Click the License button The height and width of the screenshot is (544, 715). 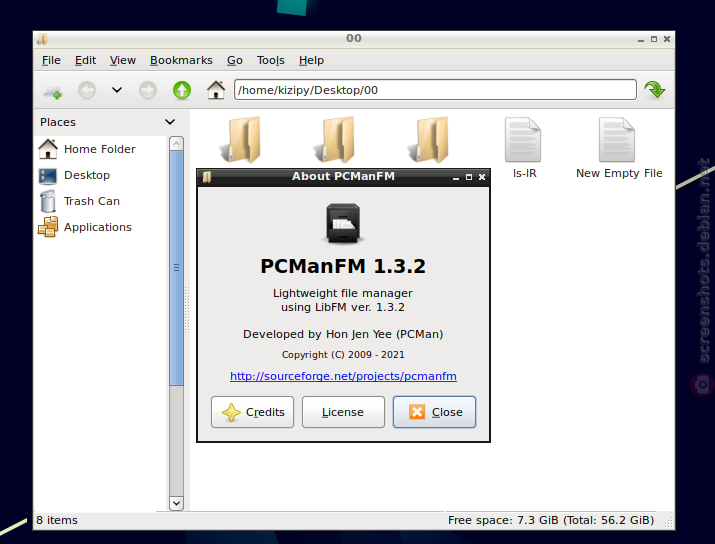point(343,412)
